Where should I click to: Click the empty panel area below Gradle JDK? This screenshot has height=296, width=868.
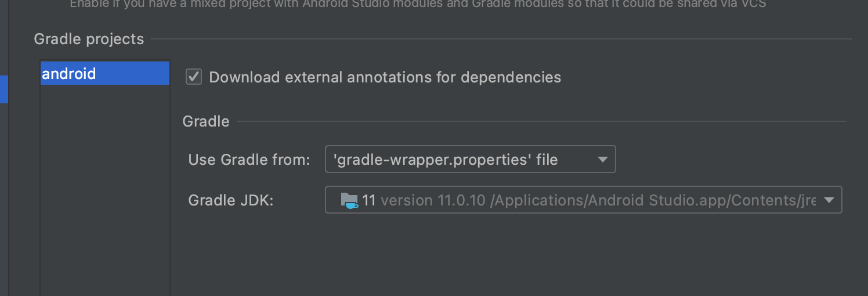511,255
